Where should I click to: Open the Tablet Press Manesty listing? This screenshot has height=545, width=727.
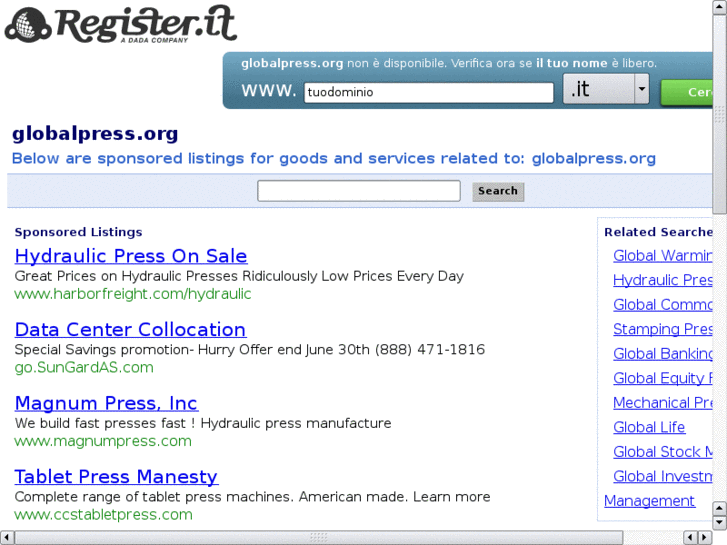(116, 477)
